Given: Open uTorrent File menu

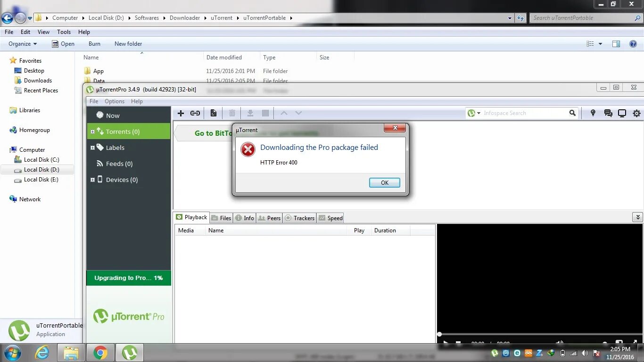Looking at the screenshot, I should pos(94,101).
